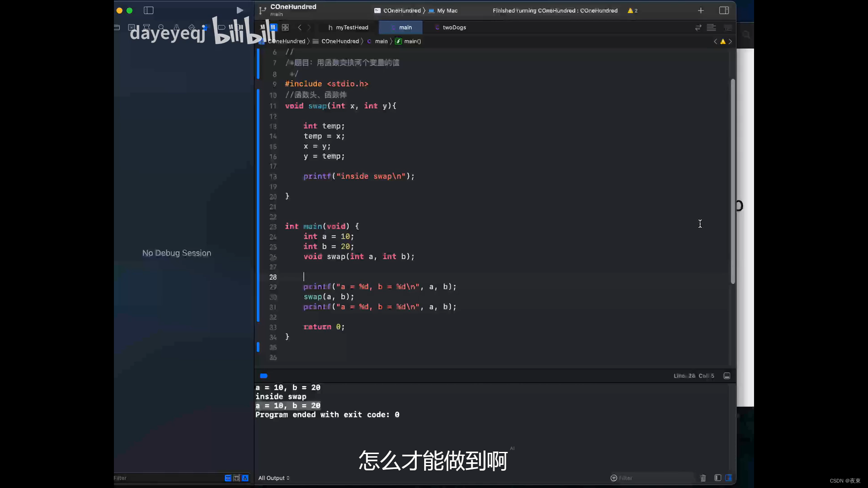The width and height of the screenshot is (868, 488).
Task: Toggle breakpoint activation in the debug bar
Action: click(x=263, y=27)
